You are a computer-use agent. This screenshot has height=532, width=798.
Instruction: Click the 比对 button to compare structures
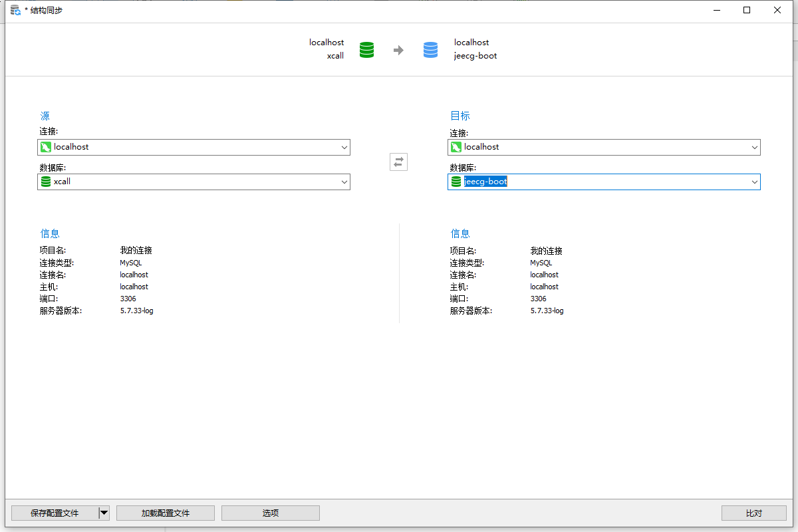tap(753, 513)
